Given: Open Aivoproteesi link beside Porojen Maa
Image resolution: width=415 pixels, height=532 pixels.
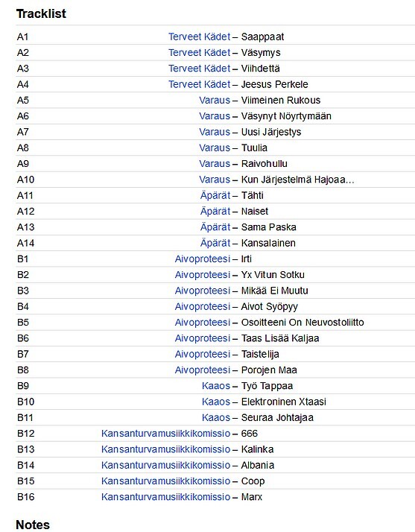Looking at the screenshot, I should point(203,370).
